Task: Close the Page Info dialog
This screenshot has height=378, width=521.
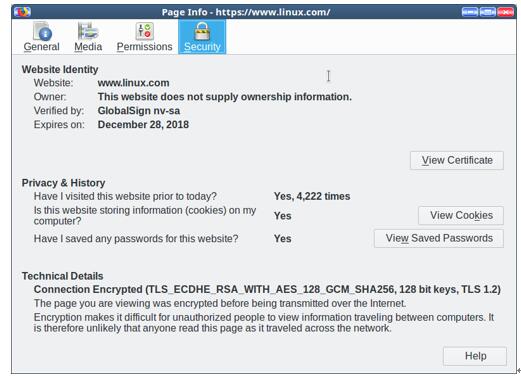Action: [x=505, y=12]
